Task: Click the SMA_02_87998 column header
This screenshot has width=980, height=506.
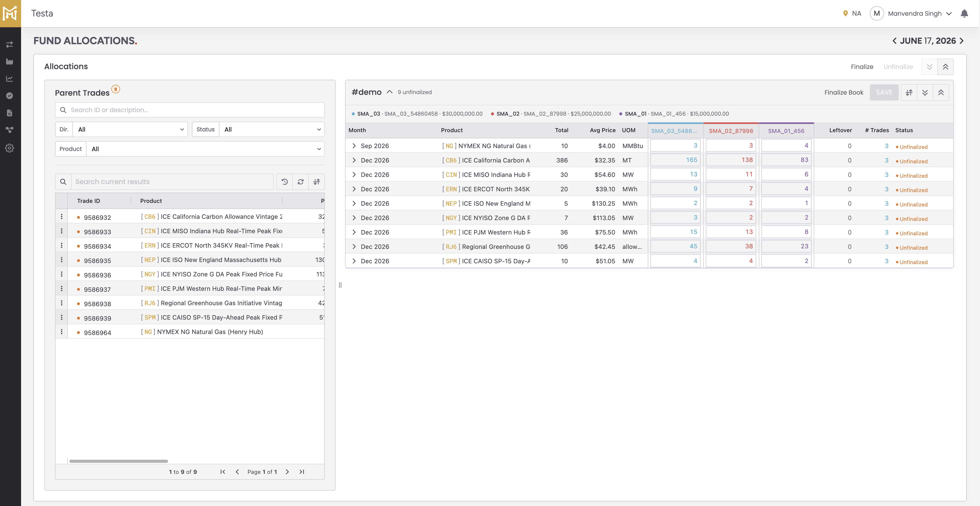Action: pyautogui.click(x=731, y=131)
